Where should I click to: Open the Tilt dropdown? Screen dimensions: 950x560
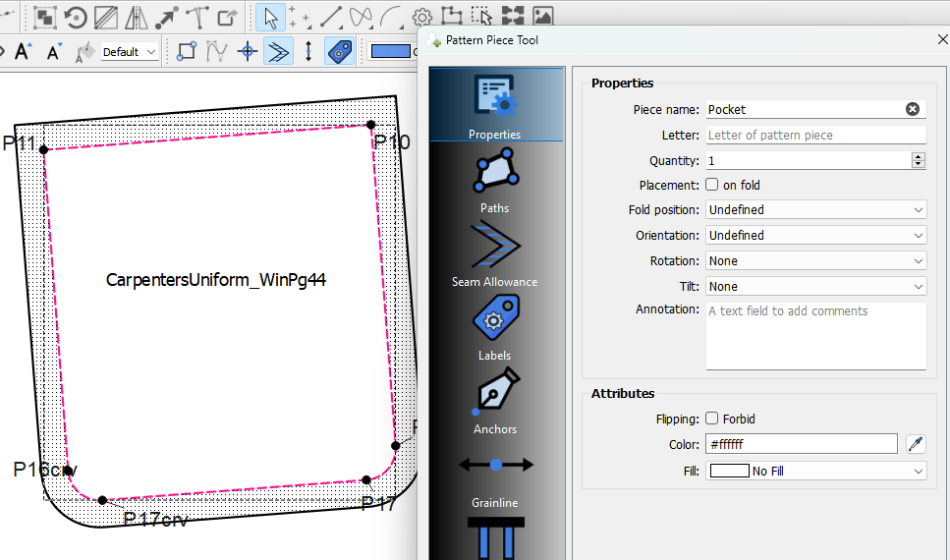(815, 286)
